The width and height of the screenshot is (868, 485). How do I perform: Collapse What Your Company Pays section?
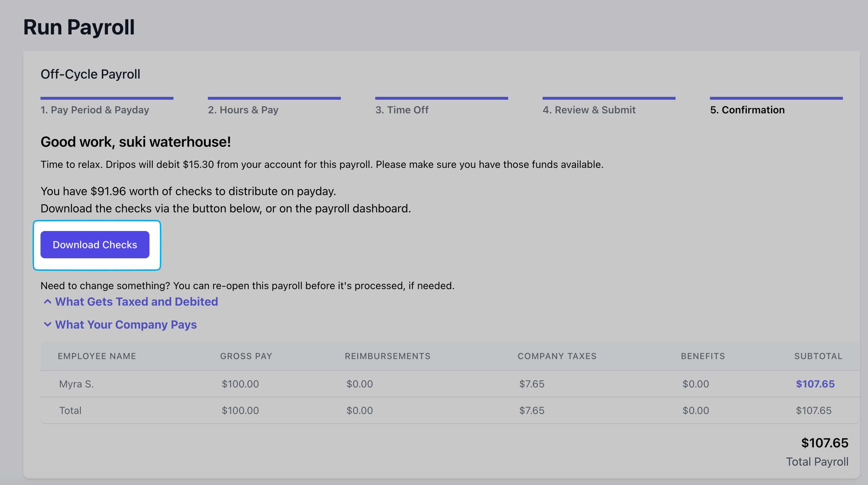tap(126, 325)
